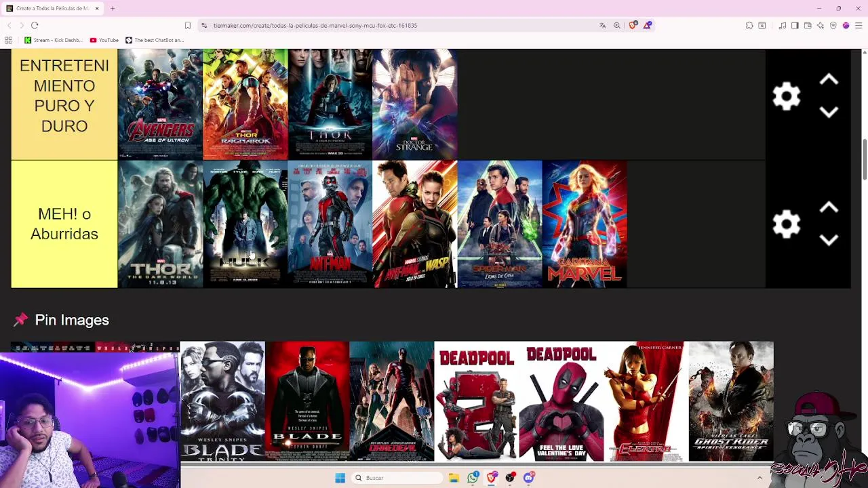Open Discord from the taskbar
The height and width of the screenshot is (488, 868).
coord(528,478)
